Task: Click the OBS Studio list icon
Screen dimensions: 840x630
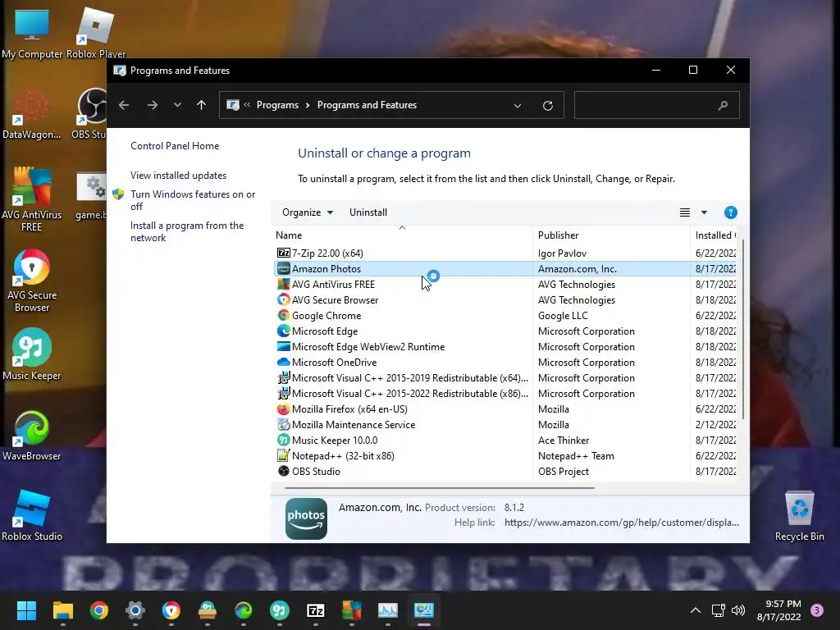Action: (283, 471)
